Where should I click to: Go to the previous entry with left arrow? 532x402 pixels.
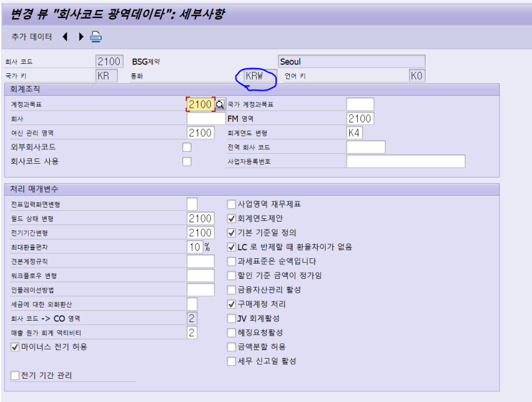(x=65, y=38)
